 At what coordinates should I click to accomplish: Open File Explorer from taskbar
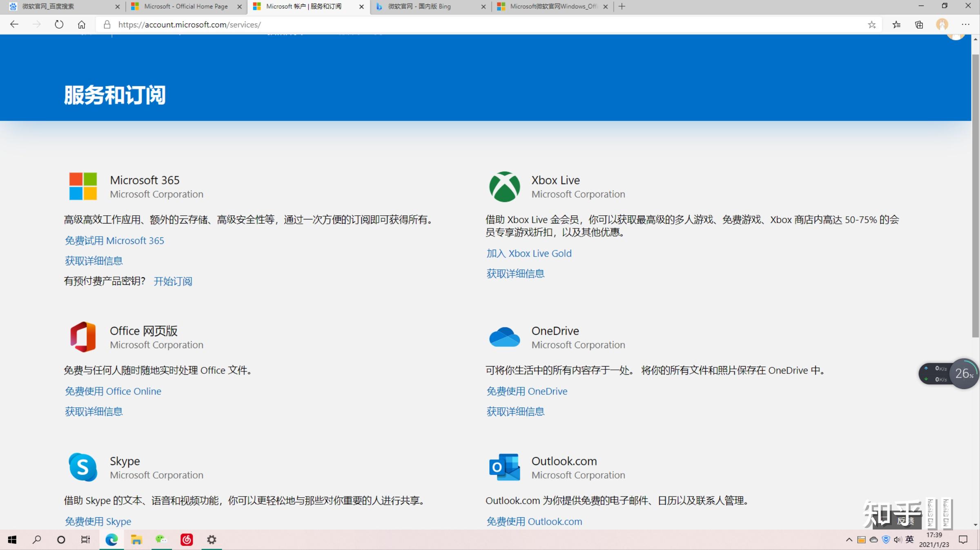click(136, 540)
